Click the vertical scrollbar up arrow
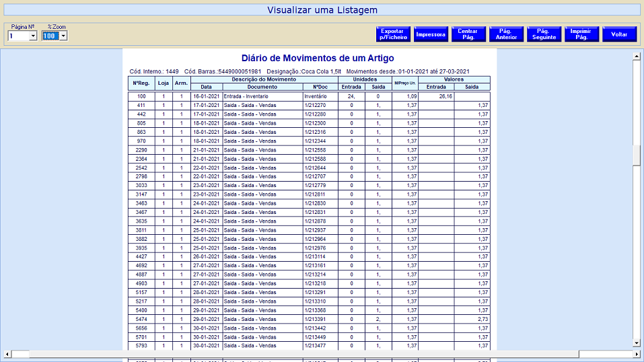The height and width of the screenshot is (362, 644). (637, 57)
